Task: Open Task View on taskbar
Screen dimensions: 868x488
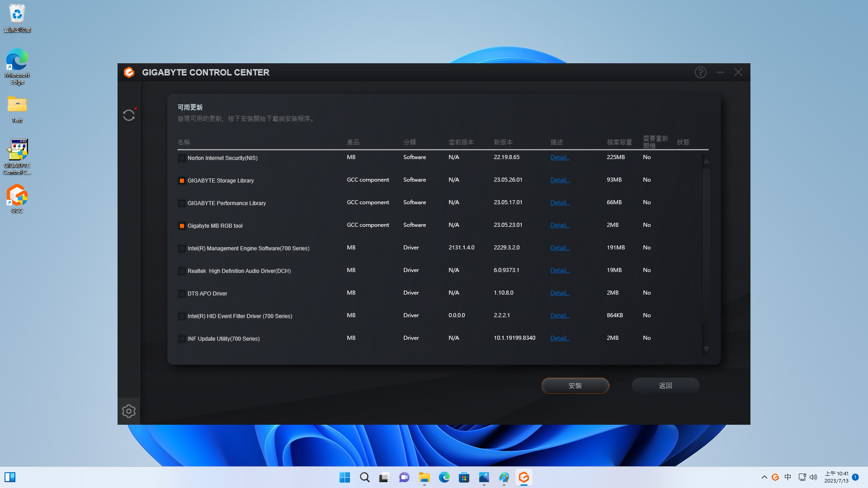Action: pos(384,477)
